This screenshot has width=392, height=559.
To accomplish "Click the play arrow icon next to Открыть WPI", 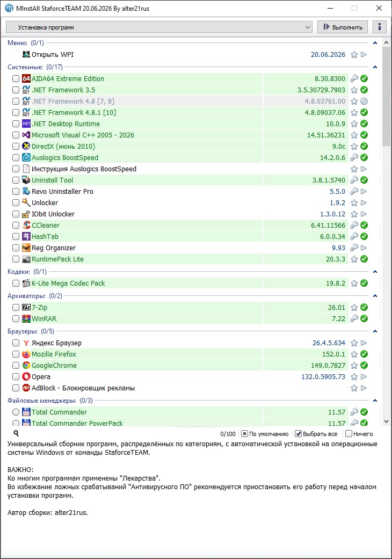I will (x=364, y=55).
